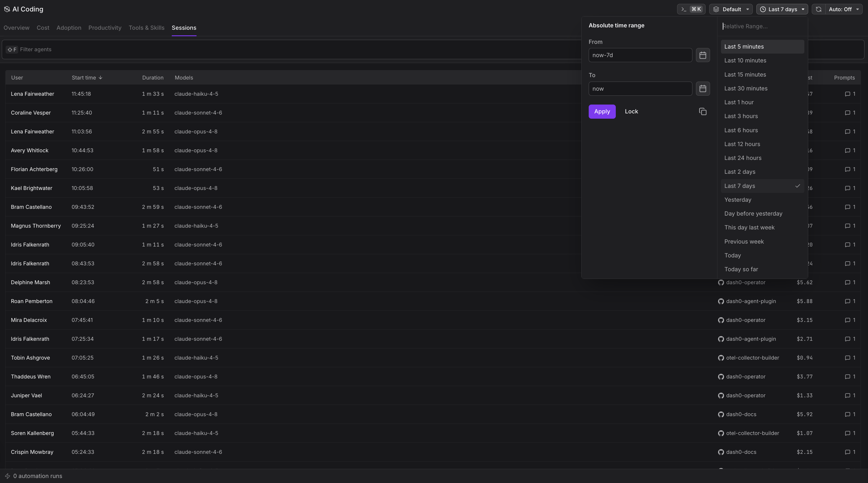
Task: Select Today so far option
Action: click(762, 269)
